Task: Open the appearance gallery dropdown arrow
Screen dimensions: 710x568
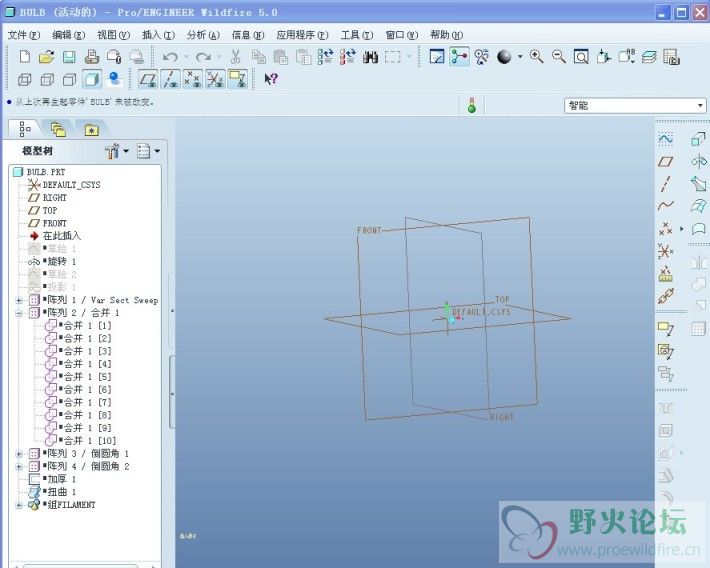Action: point(520,57)
